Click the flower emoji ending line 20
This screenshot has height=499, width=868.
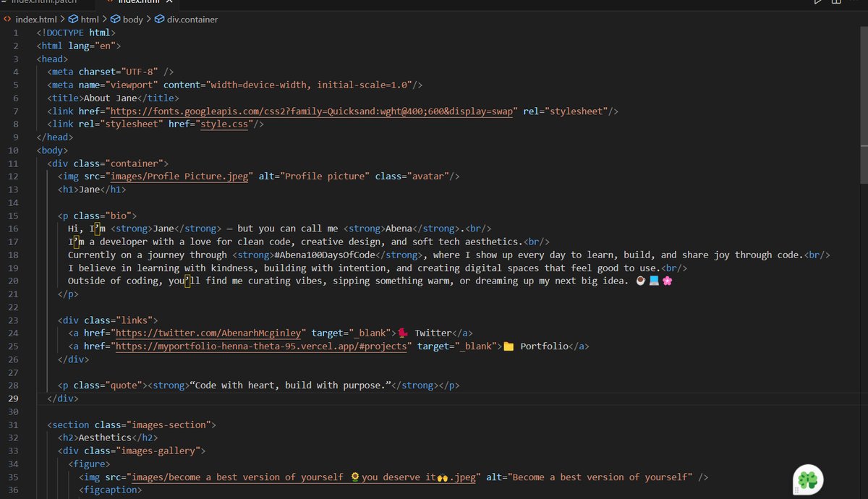[x=667, y=281]
